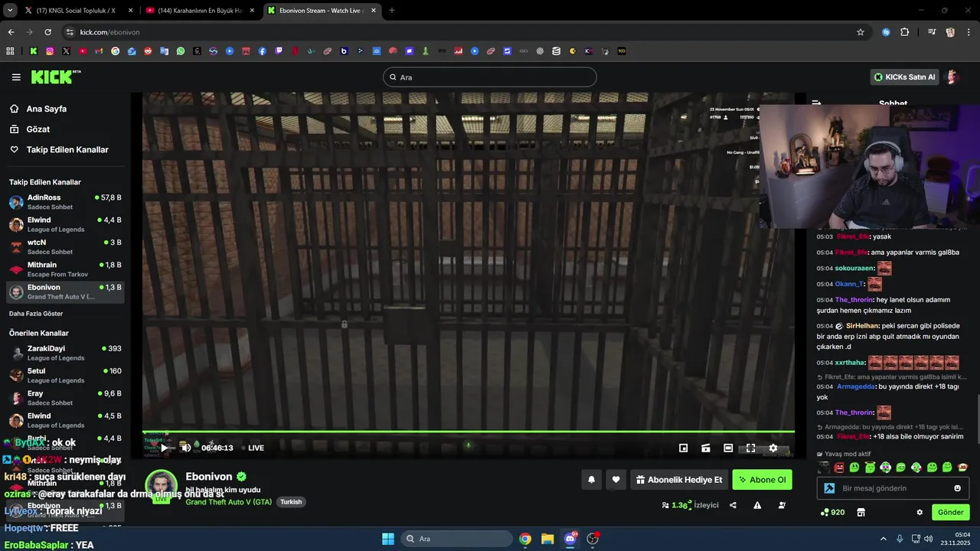Image resolution: width=980 pixels, height=551 pixels.
Task: Open the Eray recommended channel
Action: [64, 398]
